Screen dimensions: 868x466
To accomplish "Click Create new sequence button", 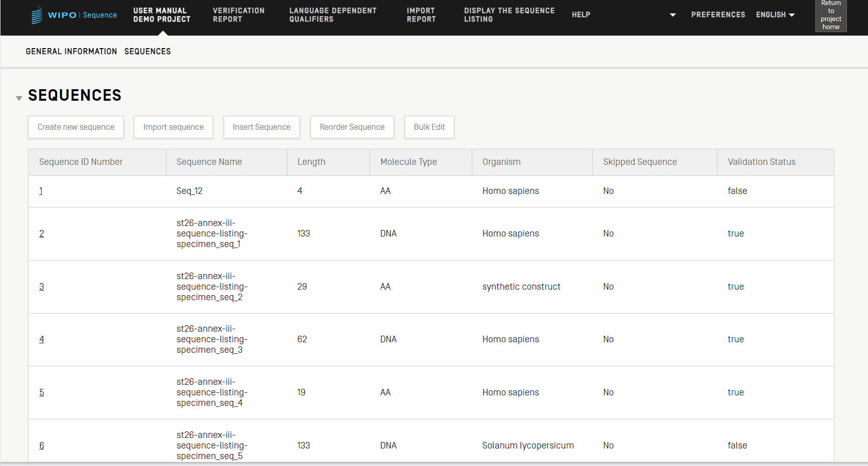I will (76, 127).
